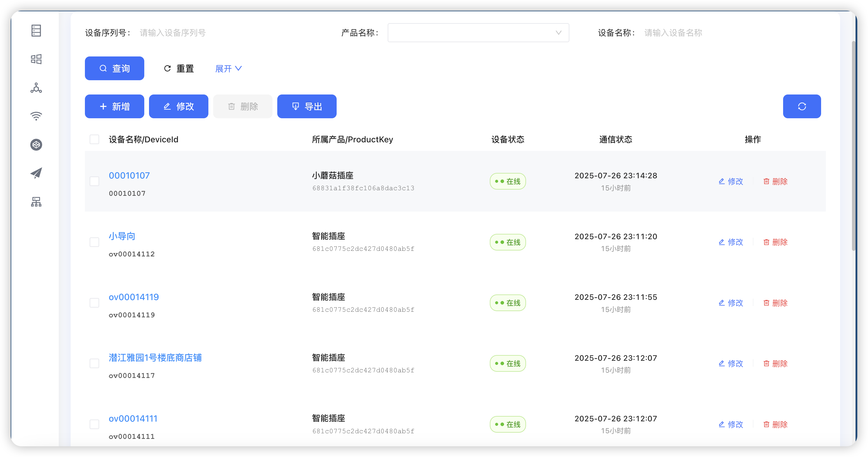This screenshot has width=868, height=457.
Task: Click the 查询 search button
Action: click(x=115, y=68)
